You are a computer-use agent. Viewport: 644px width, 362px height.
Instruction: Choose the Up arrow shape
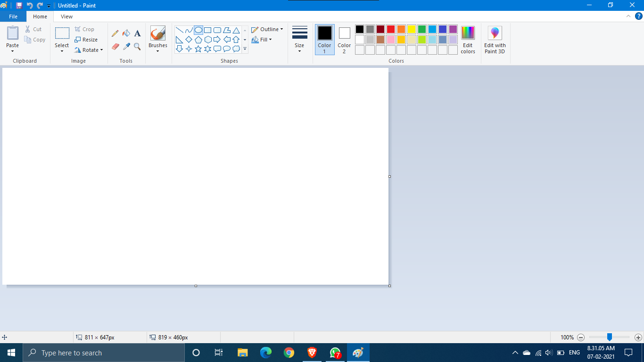tap(236, 40)
